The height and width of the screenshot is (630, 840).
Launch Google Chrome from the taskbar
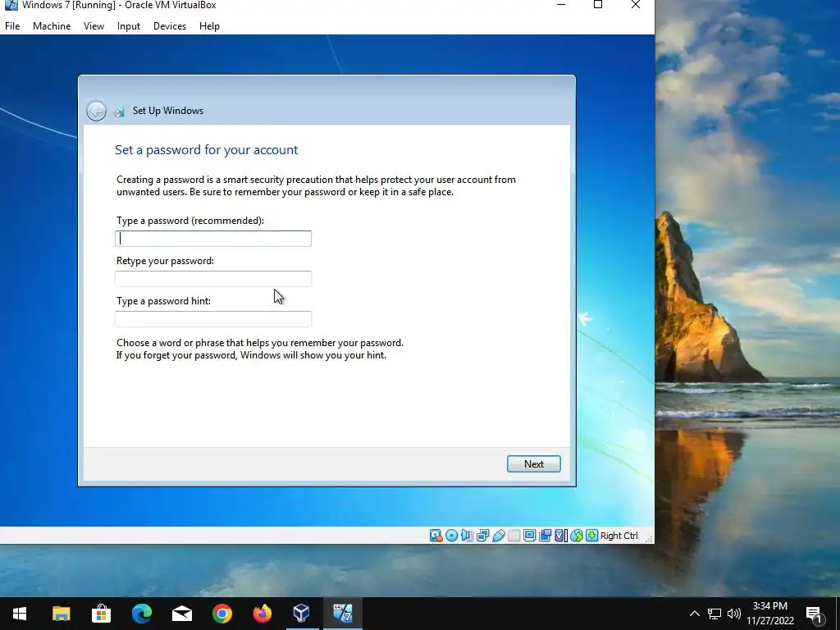221,614
